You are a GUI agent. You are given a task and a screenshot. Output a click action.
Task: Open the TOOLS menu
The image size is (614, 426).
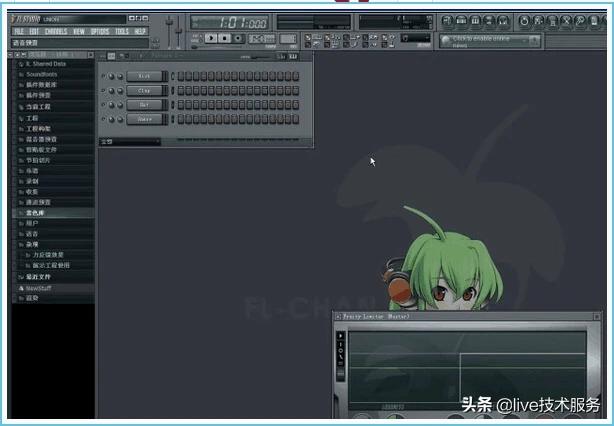[121, 31]
